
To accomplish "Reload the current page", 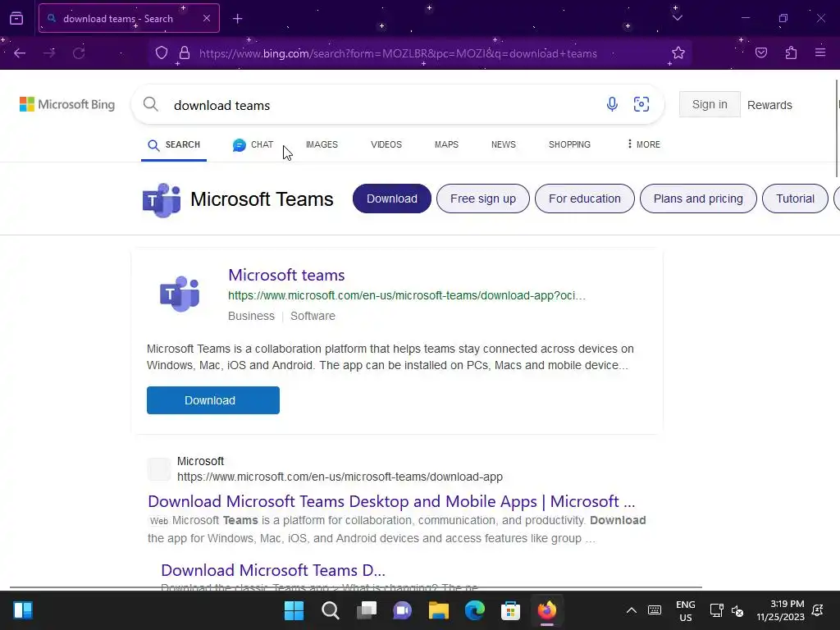I will point(79,53).
